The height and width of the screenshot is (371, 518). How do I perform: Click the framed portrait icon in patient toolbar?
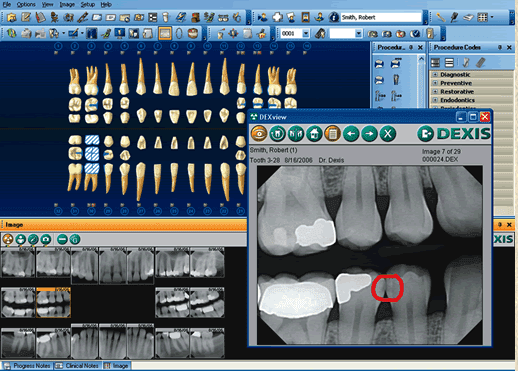pos(305,17)
